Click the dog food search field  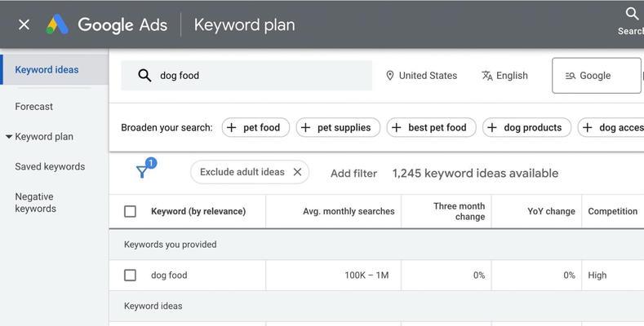pos(246,76)
